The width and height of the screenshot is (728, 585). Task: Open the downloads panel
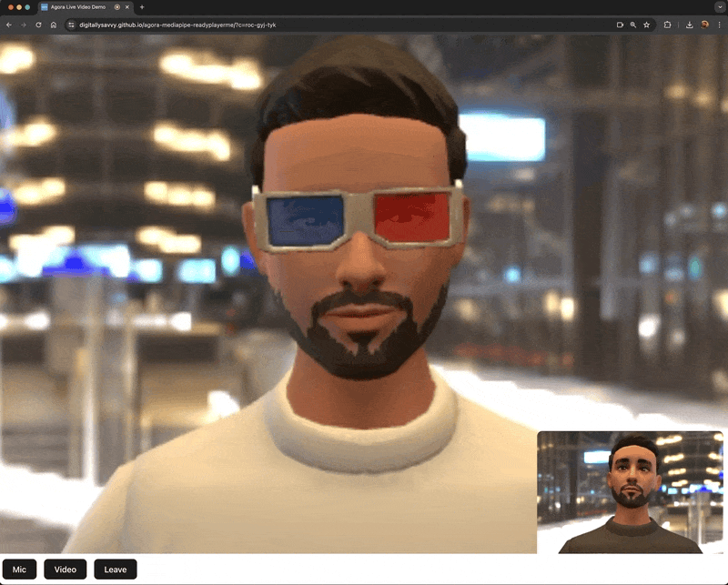tap(690, 26)
